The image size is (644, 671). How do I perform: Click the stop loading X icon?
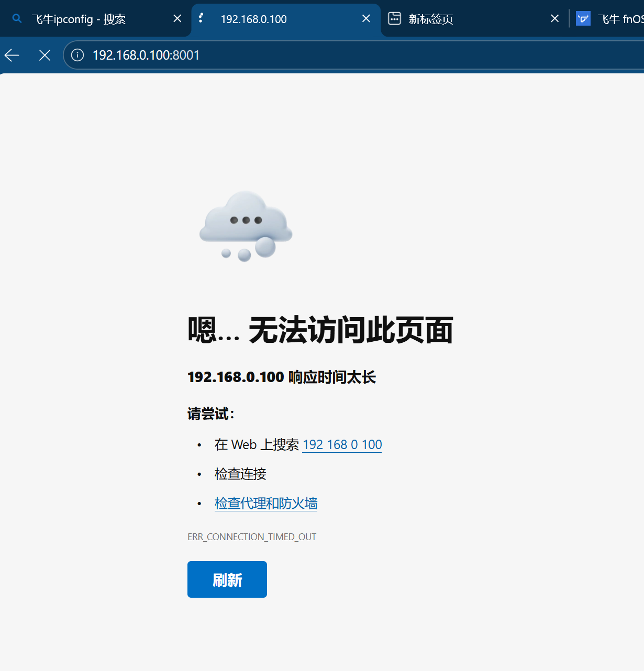(x=45, y=55)
